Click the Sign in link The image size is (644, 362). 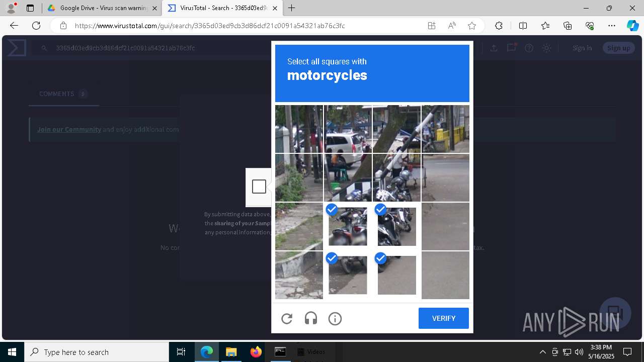[582, 48]
